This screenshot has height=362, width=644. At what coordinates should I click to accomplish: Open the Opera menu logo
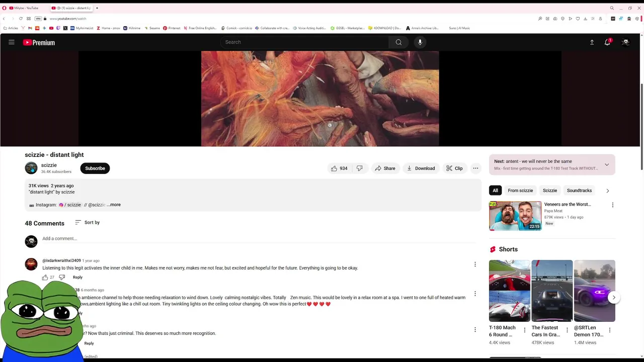point(4,8)
